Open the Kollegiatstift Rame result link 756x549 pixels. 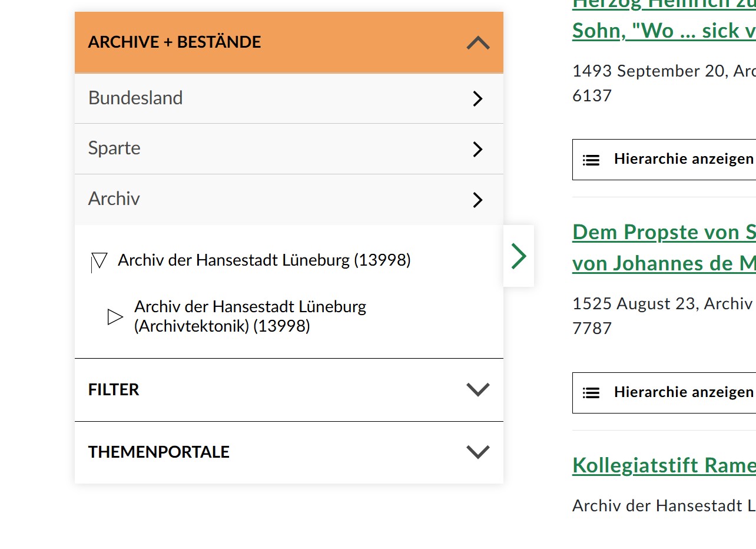[x=664, y=465]
